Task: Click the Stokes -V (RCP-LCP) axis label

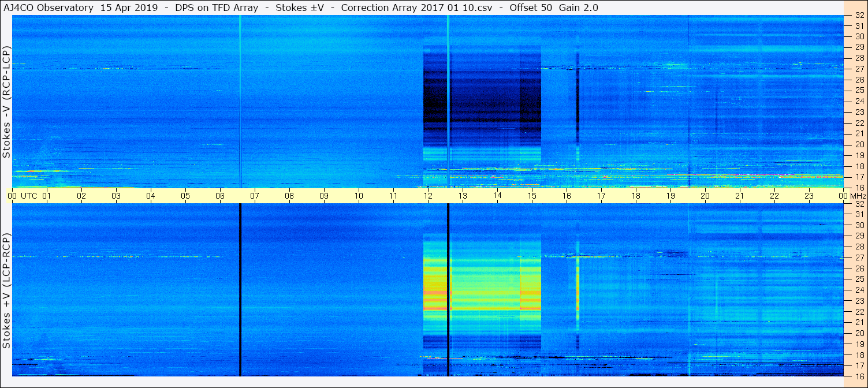Action: pyautogui.click(x=6, y=102)
